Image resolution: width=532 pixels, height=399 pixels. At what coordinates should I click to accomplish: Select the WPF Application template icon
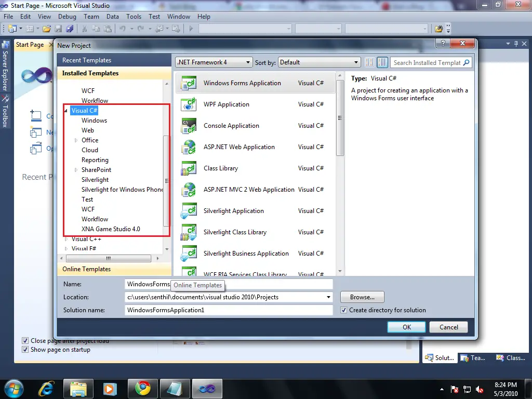(188, 104)
